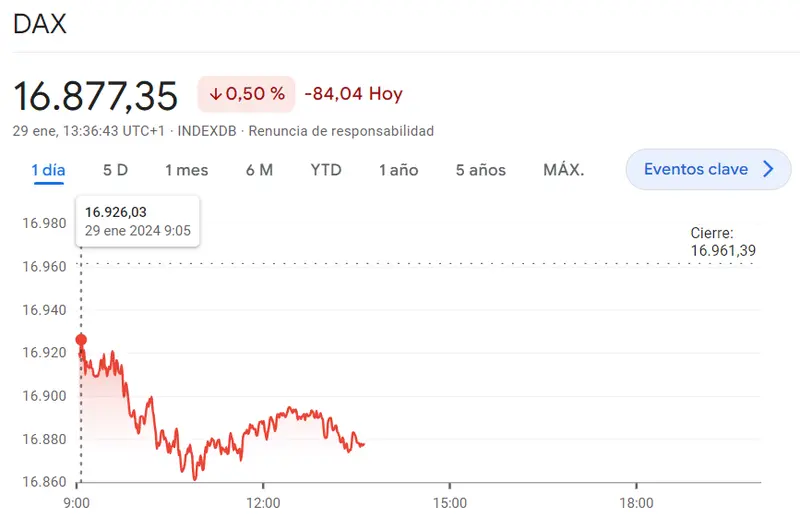Select the 1 día time range tab
Viewport: 800px width, 530px height.
tap(48, 170)
